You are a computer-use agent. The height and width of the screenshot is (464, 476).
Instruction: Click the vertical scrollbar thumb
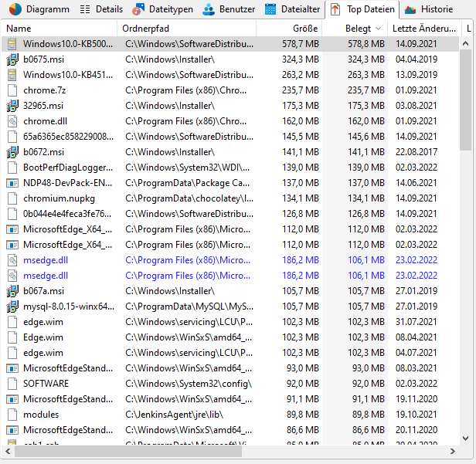point(465,100)
